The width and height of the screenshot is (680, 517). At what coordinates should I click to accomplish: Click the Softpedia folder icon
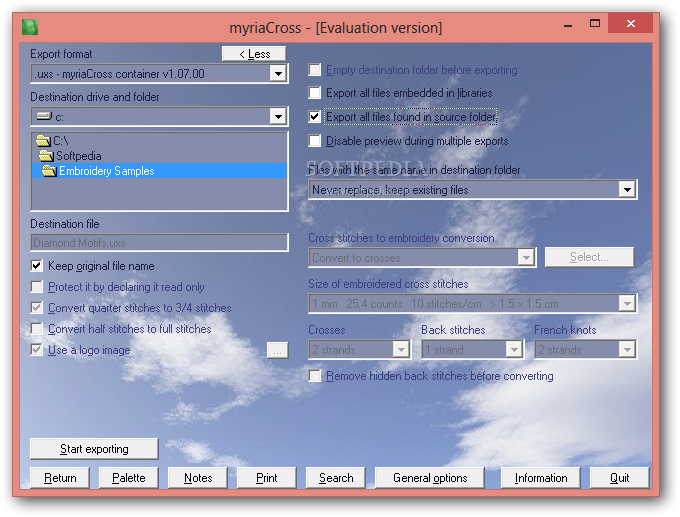pyautogui.click(x=46, y=156)
